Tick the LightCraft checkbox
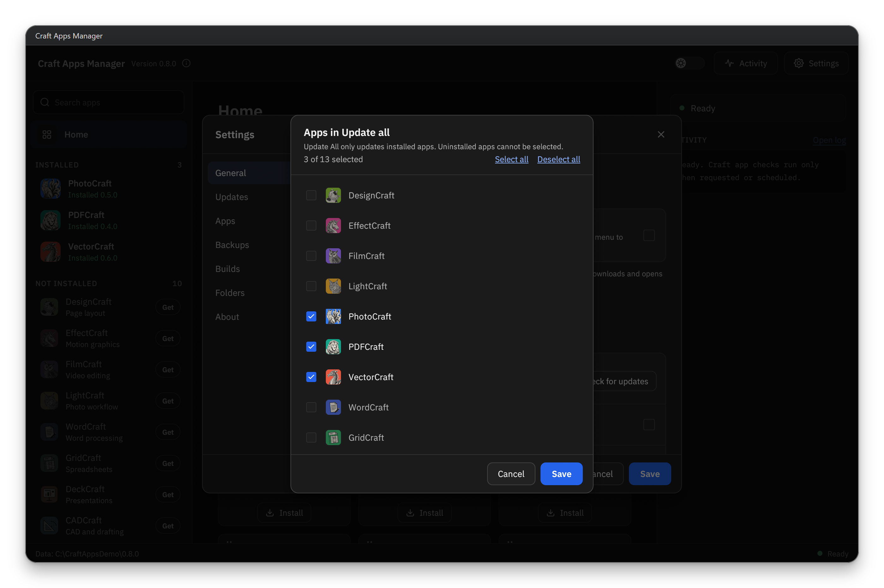This screenshot has height=588, width=884. tap(311, 286)
